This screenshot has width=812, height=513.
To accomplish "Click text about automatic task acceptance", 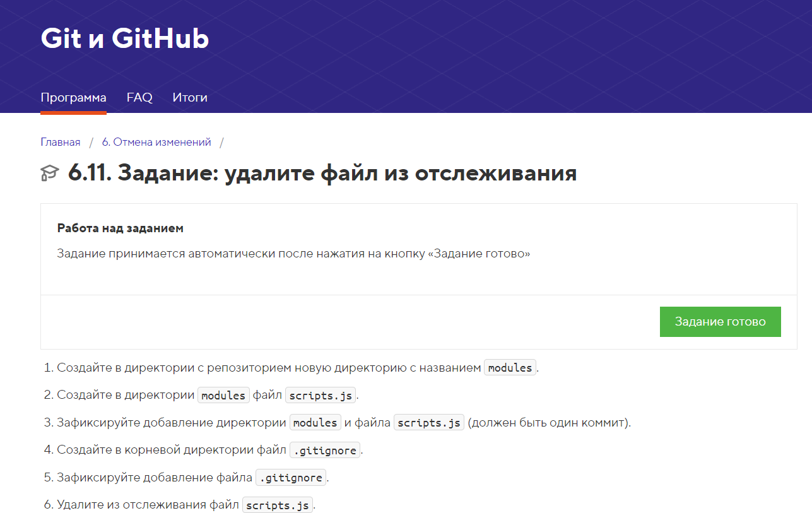I will (x=293, y=254).
